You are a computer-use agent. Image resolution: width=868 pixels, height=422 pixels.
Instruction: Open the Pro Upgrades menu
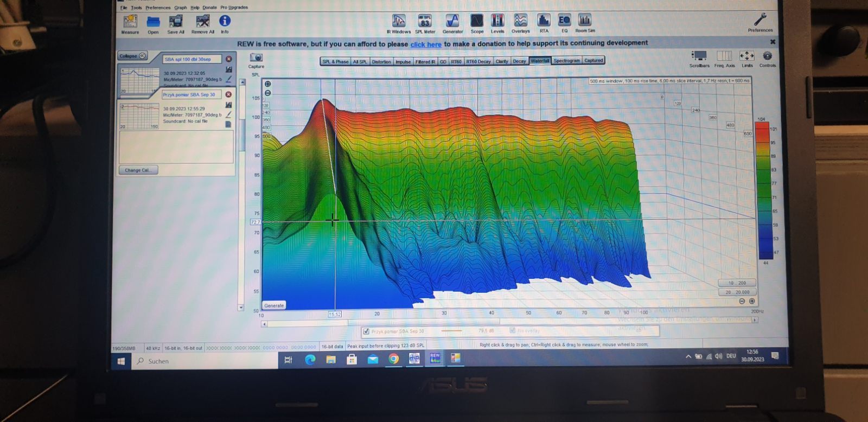coord(234,8)
